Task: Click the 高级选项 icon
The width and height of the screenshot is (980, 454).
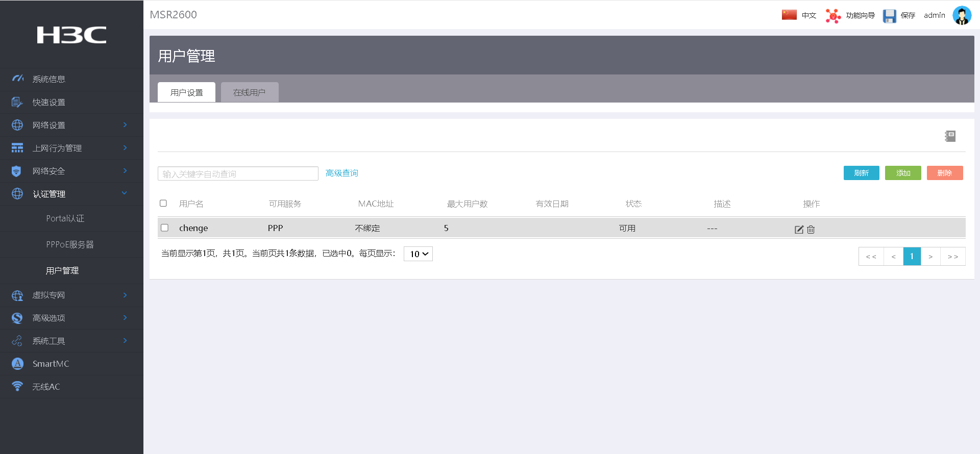Action: 17,318
